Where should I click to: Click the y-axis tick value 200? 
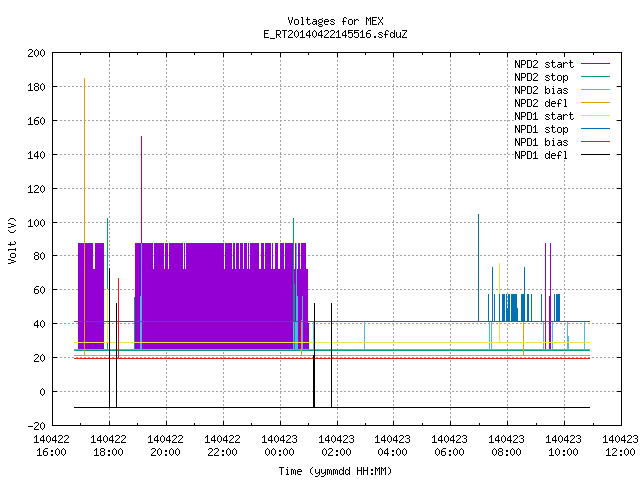pos(36,53)
